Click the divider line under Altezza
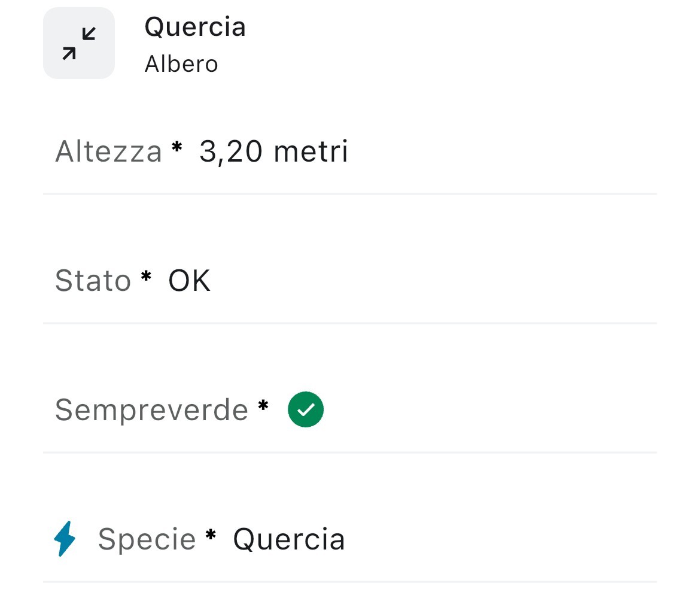The height and width of the screenshot is (589, 700). tap(350, 194)
